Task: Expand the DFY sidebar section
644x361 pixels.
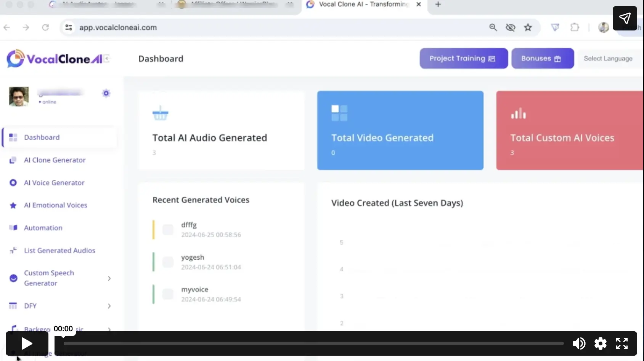Action: click(109, 306)
